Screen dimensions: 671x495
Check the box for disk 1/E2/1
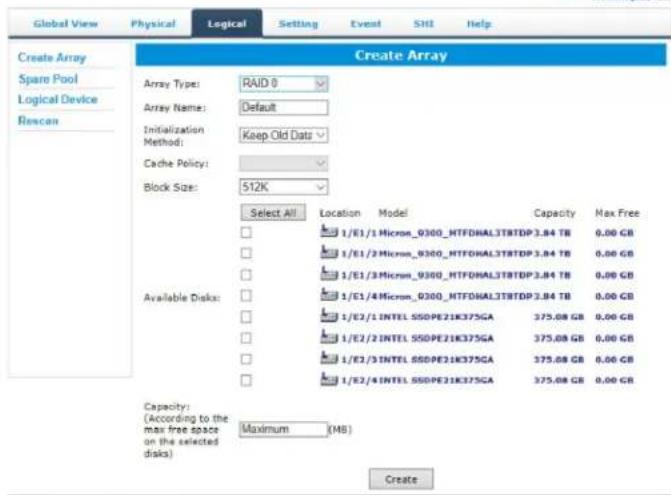click(246, 317)
